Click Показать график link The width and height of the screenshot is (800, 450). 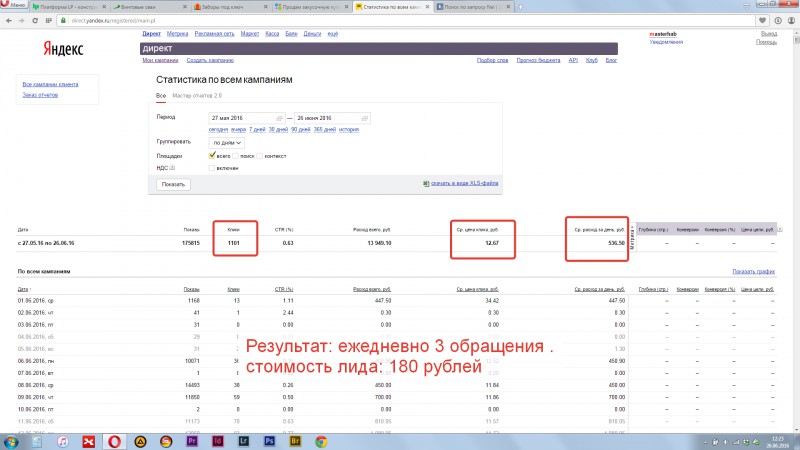[x=754, y=271]
